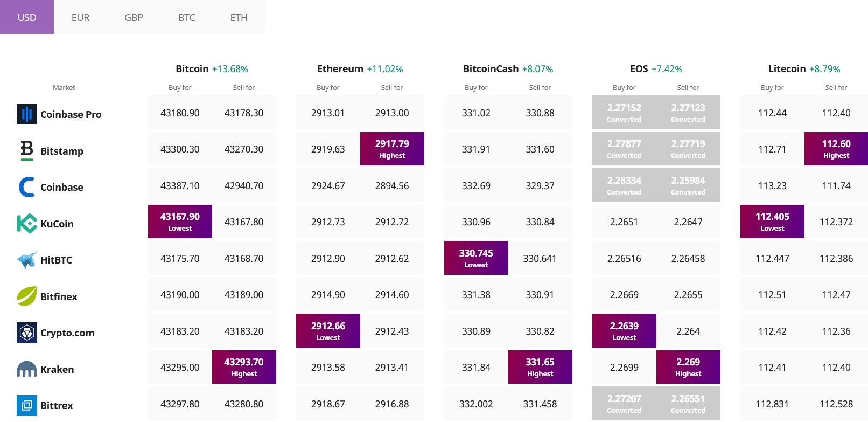The image size is (868, 422).
Task: Click Bitstamp highest Ethereum sell price 2917.79
Action: tap(392, 149)
